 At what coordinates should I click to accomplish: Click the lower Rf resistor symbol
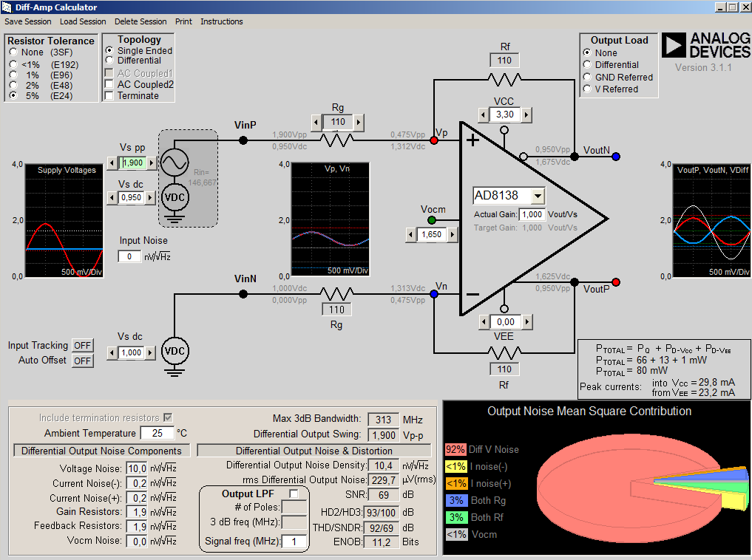pyautogui.click(x=504, y=354)
